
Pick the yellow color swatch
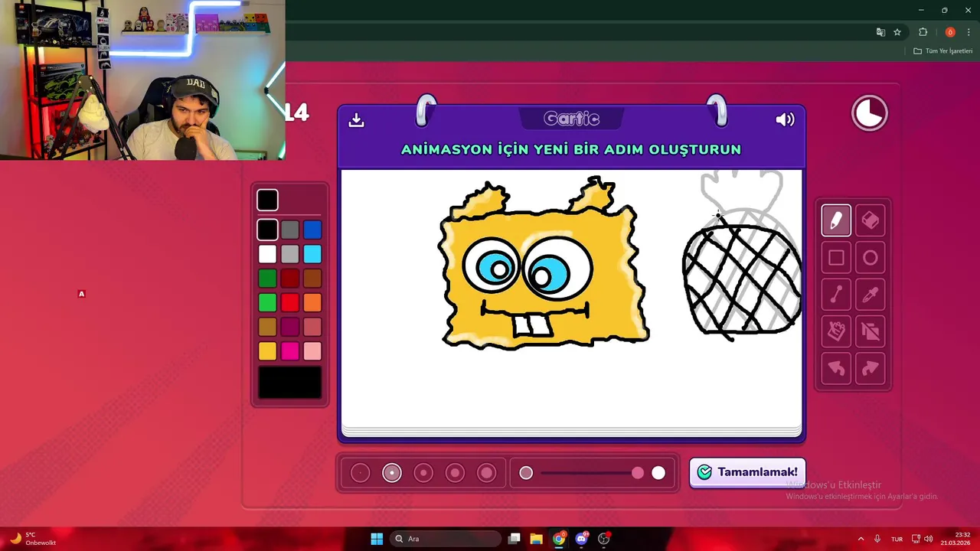point(267,351)
